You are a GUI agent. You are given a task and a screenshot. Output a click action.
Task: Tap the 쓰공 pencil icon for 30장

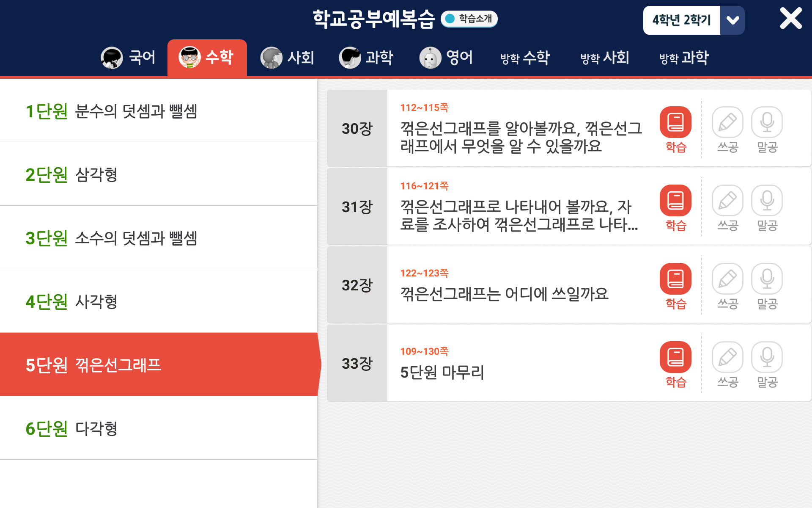tap(727, 123)
